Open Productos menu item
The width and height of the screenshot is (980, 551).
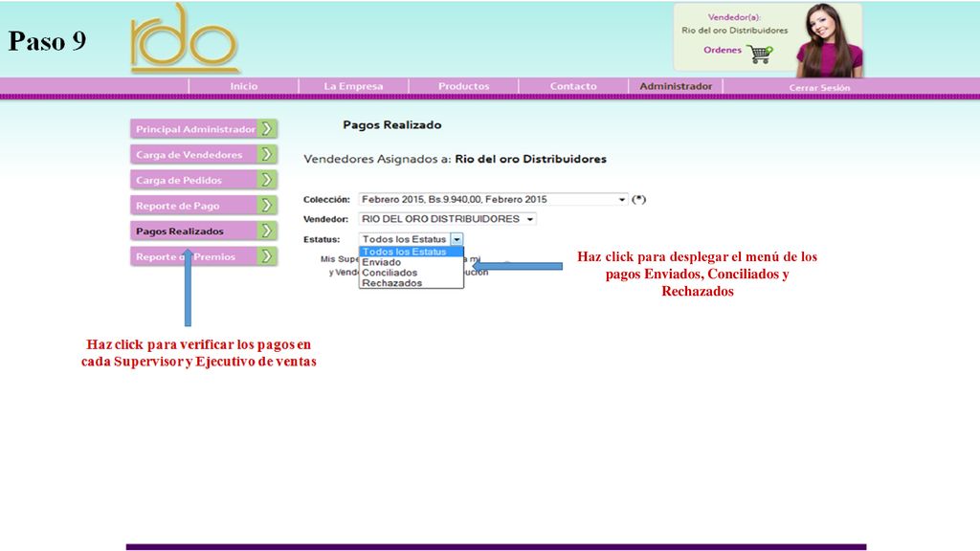463,86
